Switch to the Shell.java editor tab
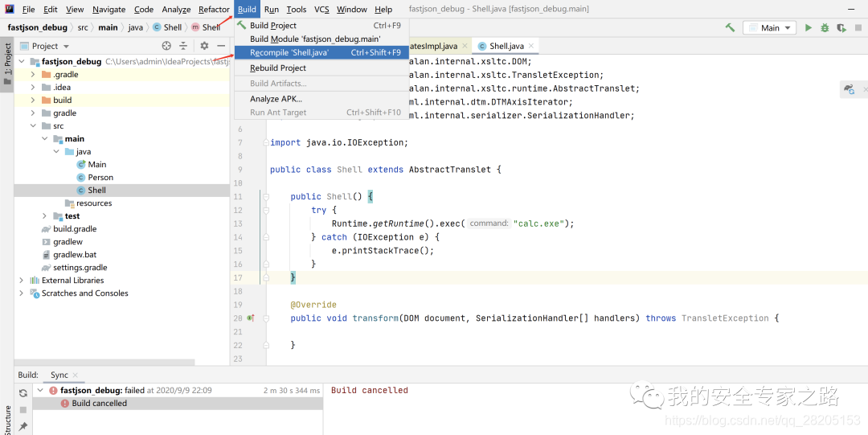Viewport: 868px width, 435px height. tap(506, 46)
